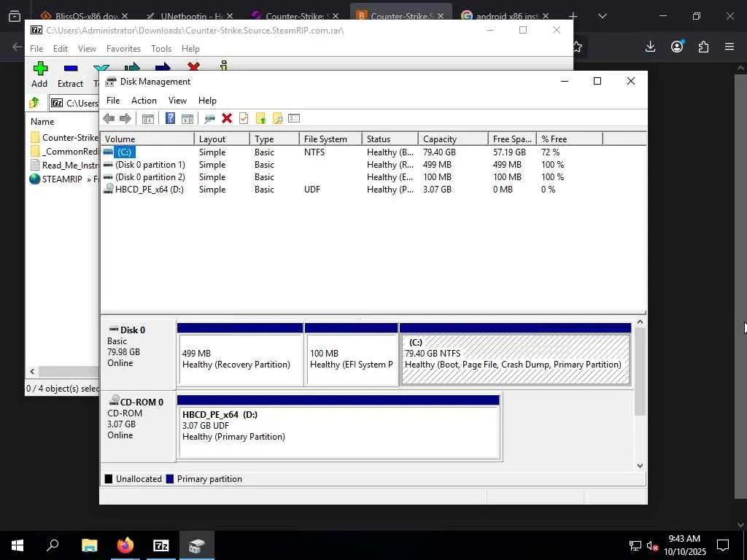
Task: Click the Back arrow in Disk Management toolbar
Action: pyautogui.click(x=109, y=119)
